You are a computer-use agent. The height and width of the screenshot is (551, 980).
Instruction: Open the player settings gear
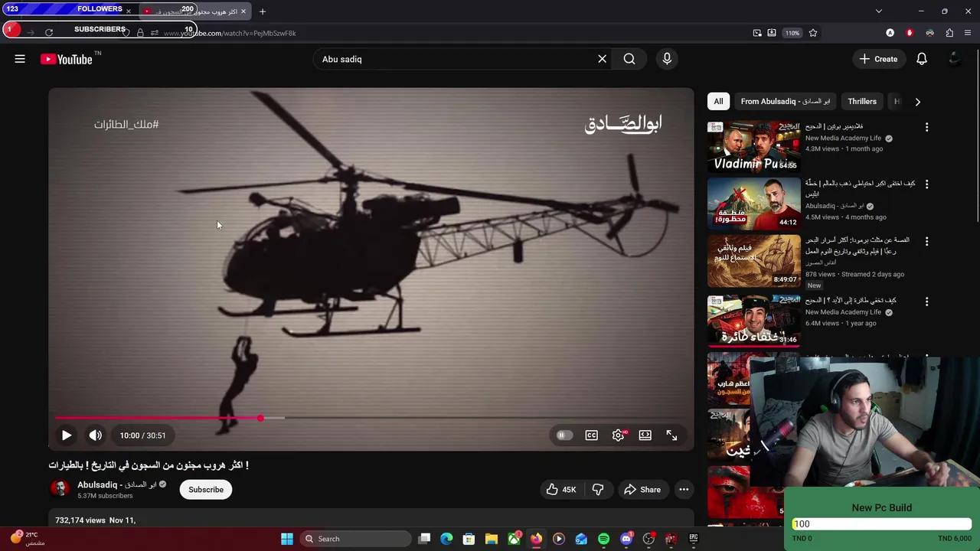click(619, 435)
